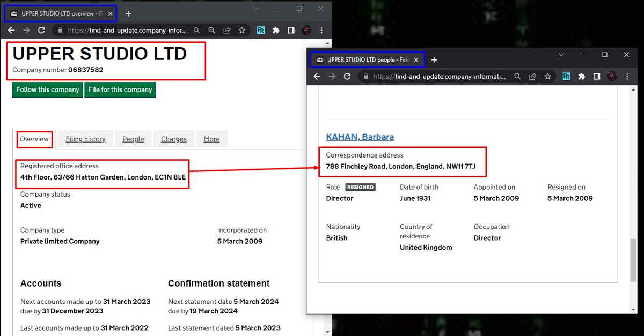Open zoom indicator icon in overview window

coord(212,31)
